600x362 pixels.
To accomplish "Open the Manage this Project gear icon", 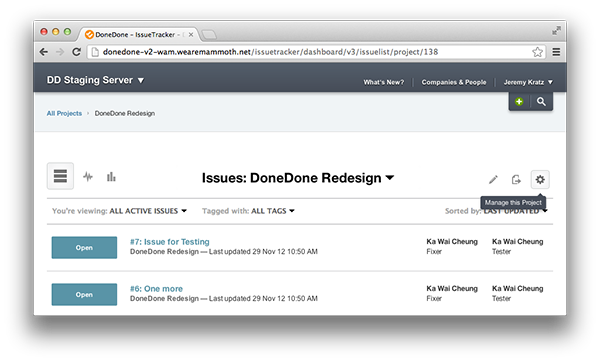I will click(540, 179).
